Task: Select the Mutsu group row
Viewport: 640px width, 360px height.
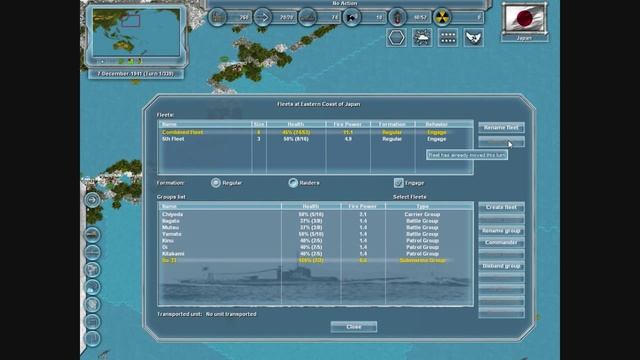Action: tap(316, 227)
